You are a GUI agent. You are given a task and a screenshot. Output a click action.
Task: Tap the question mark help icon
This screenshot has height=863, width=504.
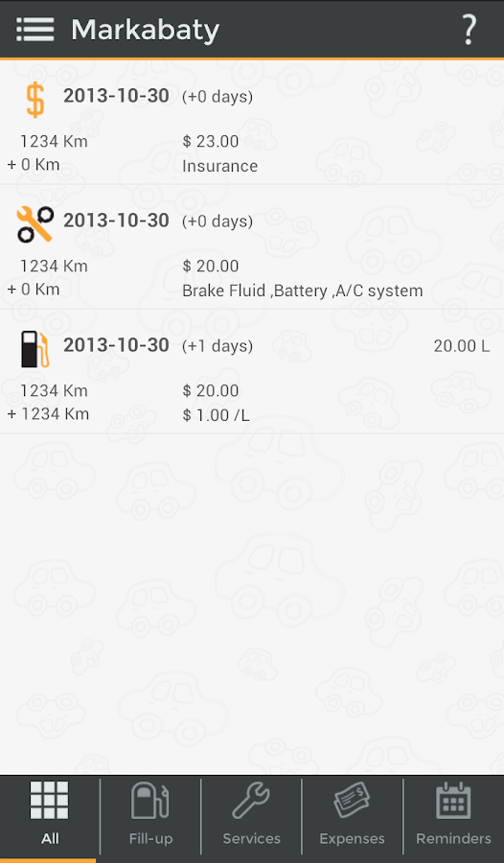coord(469,30)
